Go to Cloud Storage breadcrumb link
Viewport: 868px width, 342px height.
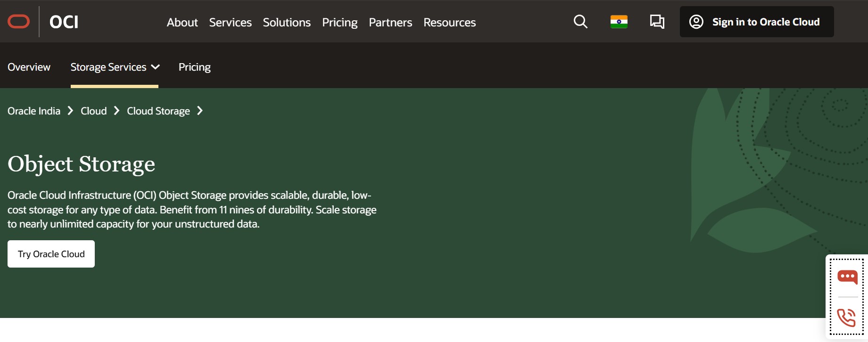click(158, 111)
